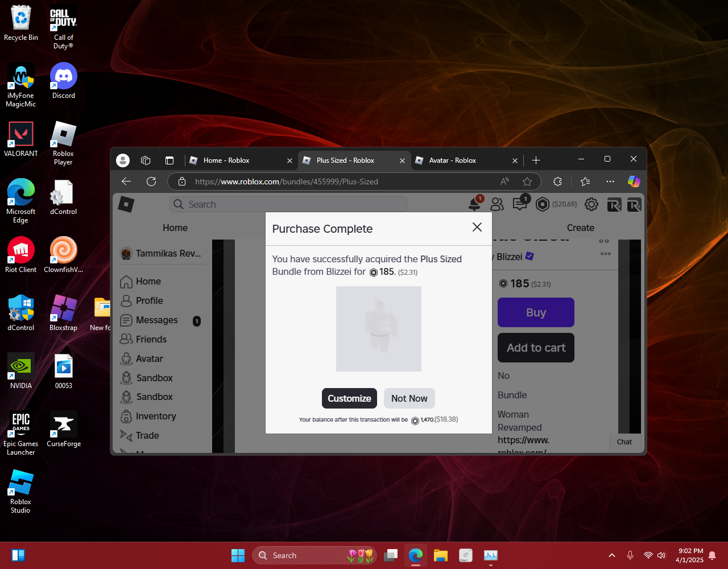This screenshot has height=569, width=728.
Task: Close the Purchase Complete dialog
Action: pos(477,227)
